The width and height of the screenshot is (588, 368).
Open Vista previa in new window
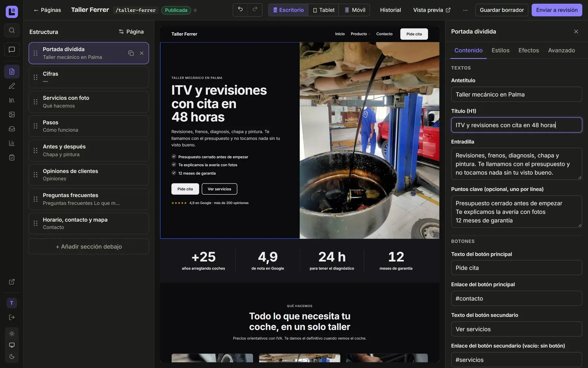pos(432,10)
